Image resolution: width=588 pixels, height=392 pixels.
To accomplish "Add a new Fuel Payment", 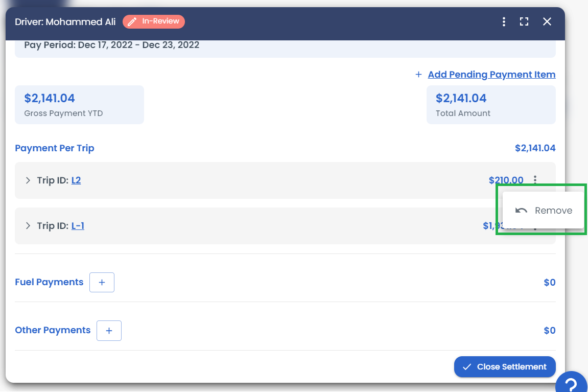I will [102, 282].
